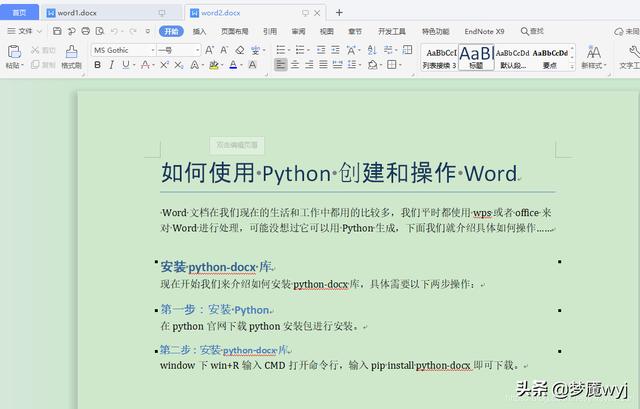Open the EndNote X9 tab
Screen dimensions: 640x409
coord(484,31)
